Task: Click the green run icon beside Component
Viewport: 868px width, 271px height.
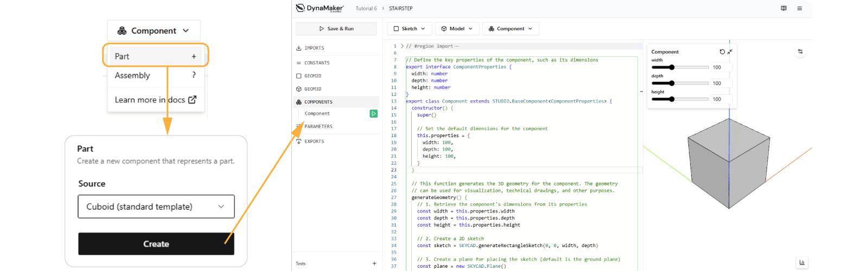Action: tap(373, 114)
